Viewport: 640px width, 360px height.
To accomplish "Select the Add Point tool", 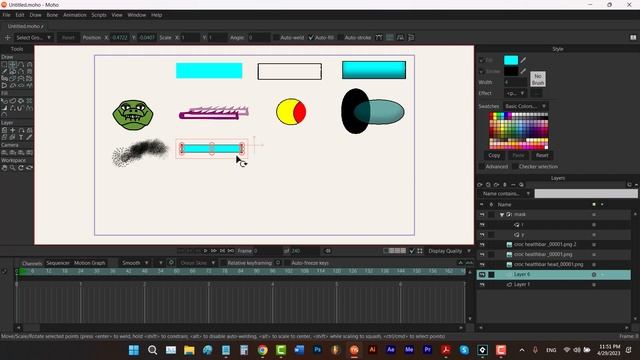I will (x=21, y=64).
